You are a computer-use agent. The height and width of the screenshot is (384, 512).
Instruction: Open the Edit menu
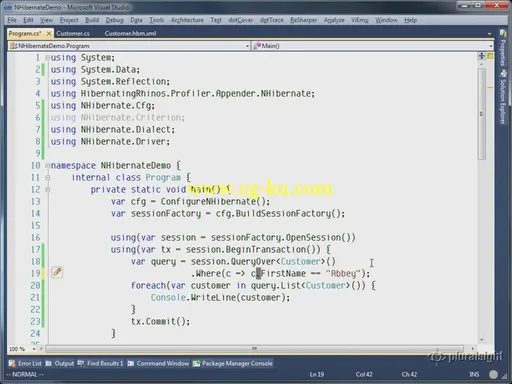(x=28, y=20)
